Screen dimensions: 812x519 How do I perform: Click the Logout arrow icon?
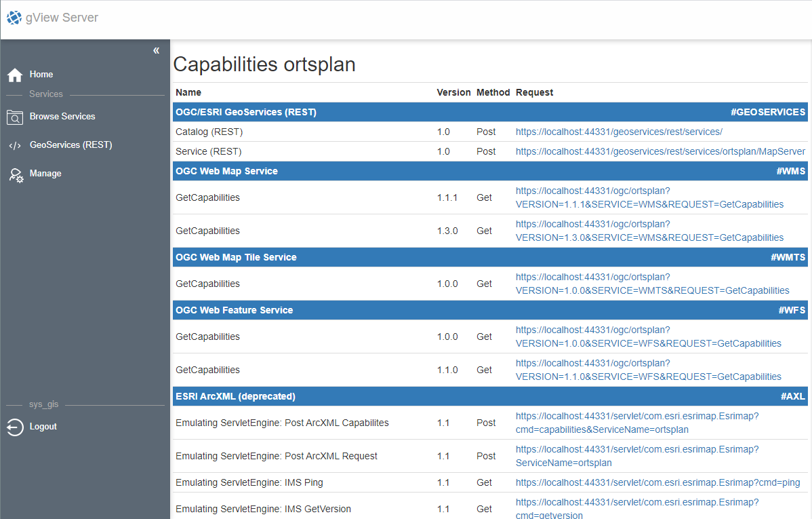(15, 427)
